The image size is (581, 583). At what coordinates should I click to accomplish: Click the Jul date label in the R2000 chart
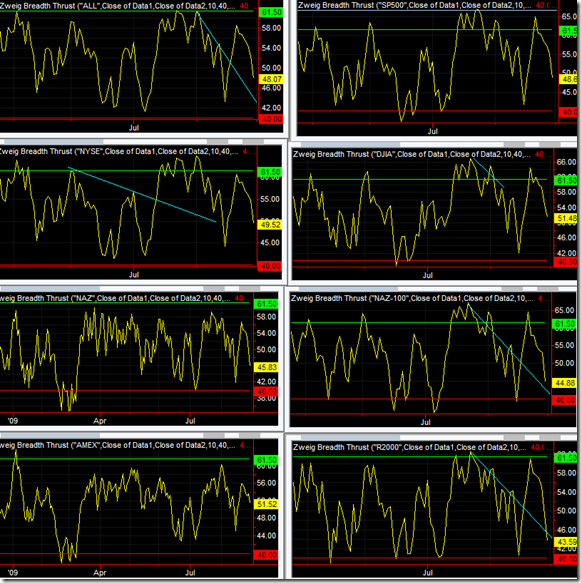427,573
